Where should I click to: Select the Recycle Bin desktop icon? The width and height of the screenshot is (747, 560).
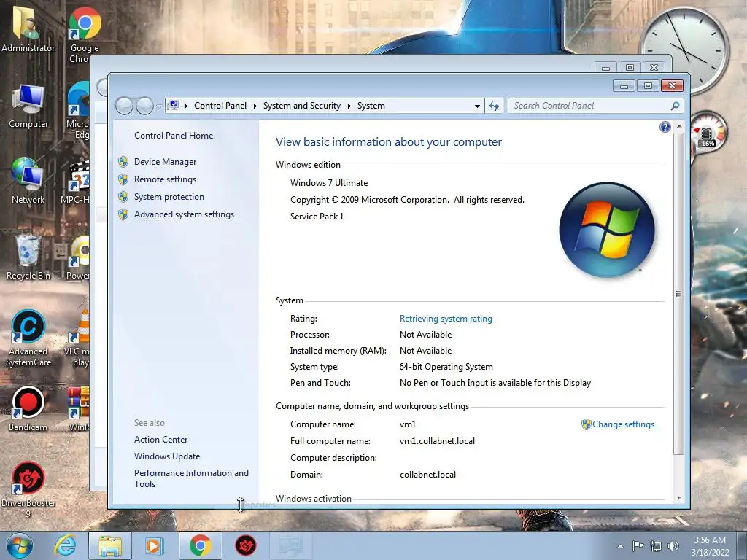(x=28, y=257)
